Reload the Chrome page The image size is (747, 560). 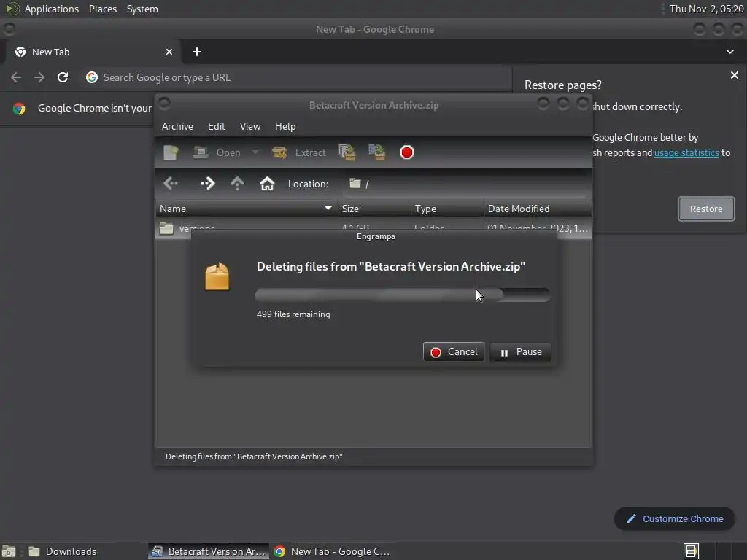[63, 77]
